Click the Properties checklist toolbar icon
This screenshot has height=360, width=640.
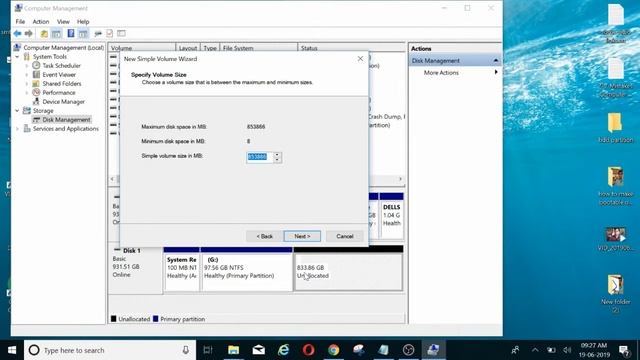coord(109,33)
